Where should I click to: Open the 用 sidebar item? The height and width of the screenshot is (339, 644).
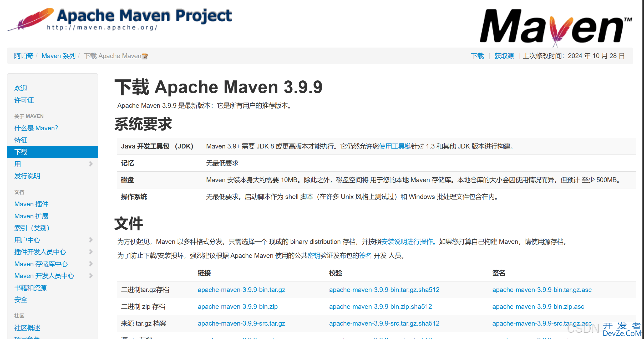coord(18,164)
